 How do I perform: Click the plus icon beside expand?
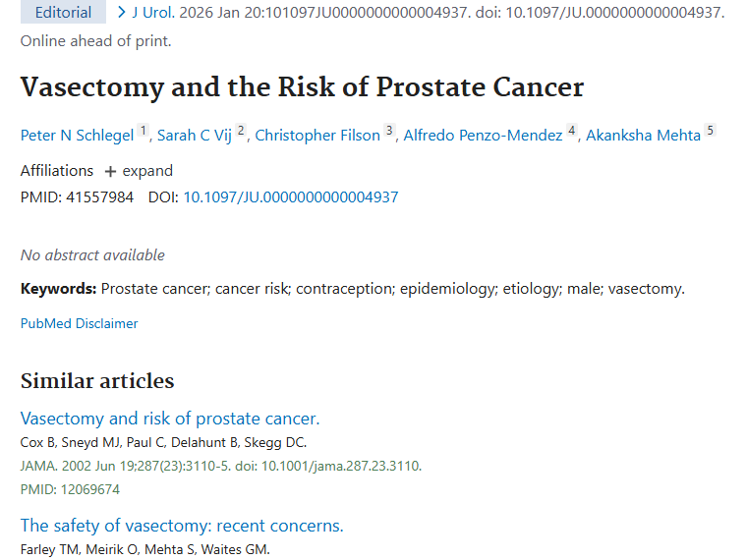click(x=110, y=172)
